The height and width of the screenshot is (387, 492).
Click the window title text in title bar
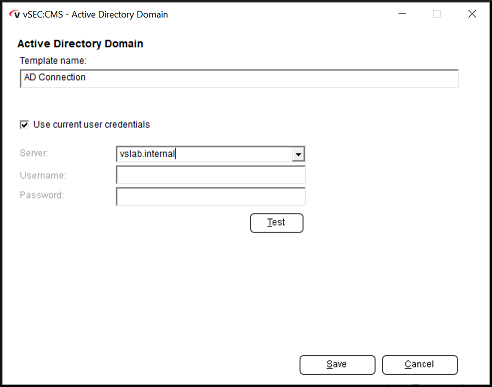click(x=95, y=15)
